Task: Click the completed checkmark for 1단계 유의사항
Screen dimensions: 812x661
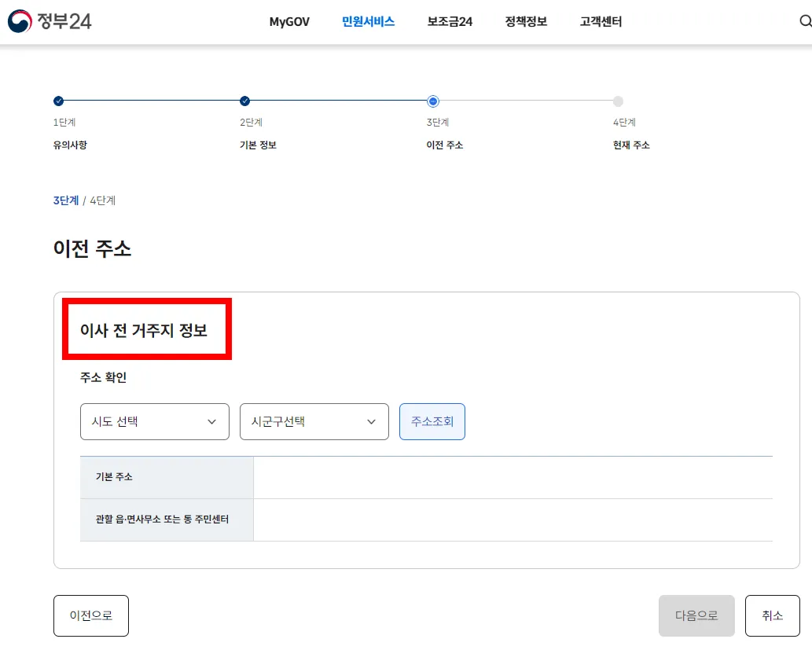Action: (57, 101)
